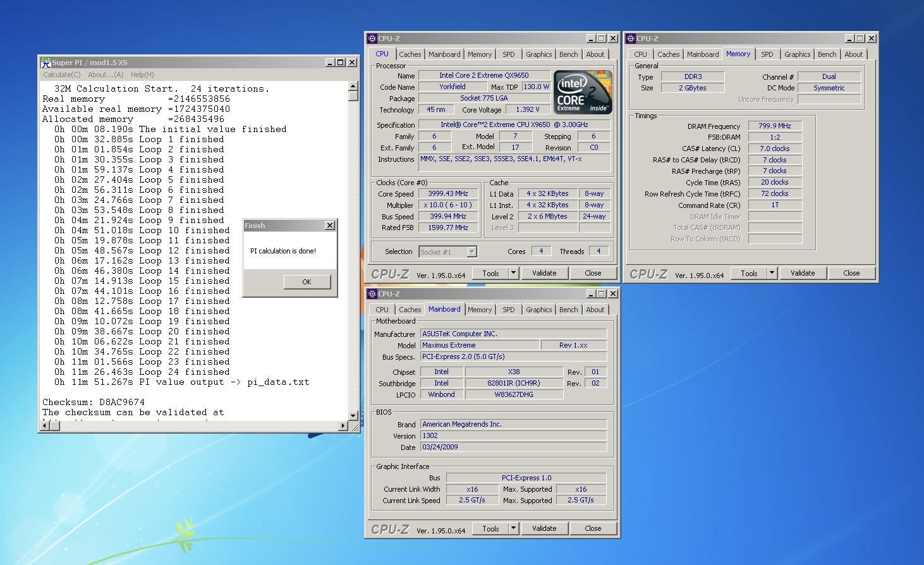Switch to Caches tab in CPU window

point(410,54)
